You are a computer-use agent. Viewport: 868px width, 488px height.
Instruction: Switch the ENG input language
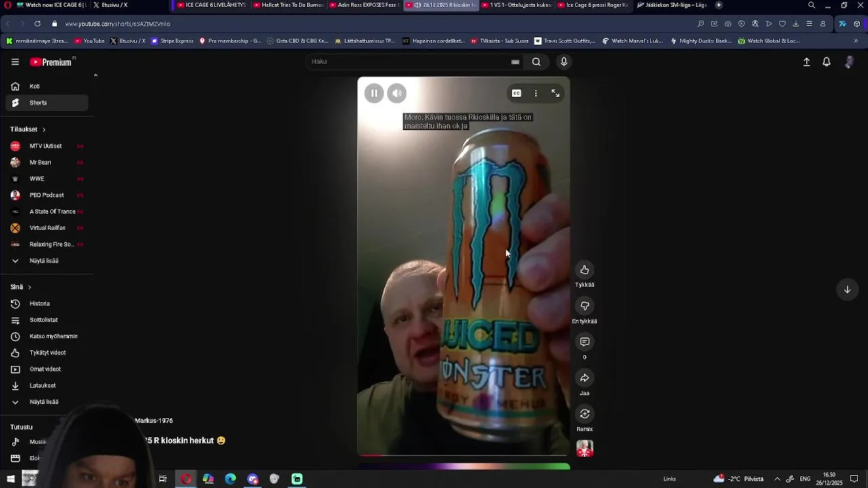pos(805,479)
